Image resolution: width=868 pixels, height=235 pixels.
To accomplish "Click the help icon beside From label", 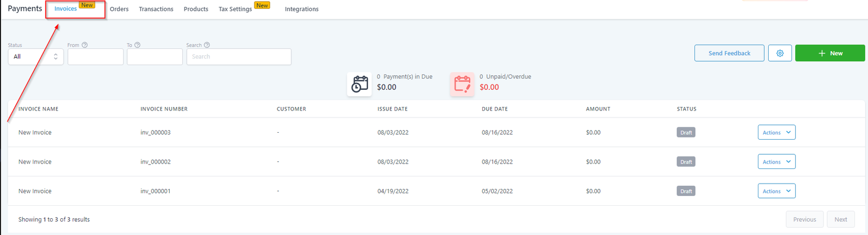I will (85, 45).
